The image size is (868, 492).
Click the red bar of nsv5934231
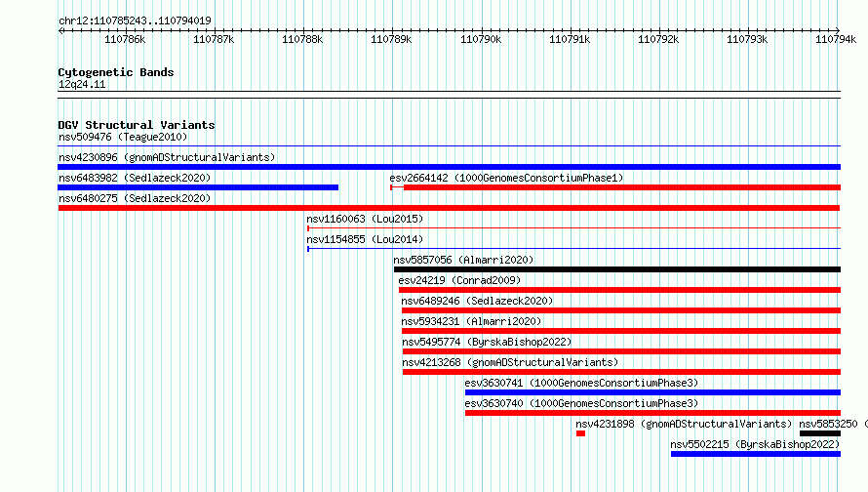pos(621,331)
